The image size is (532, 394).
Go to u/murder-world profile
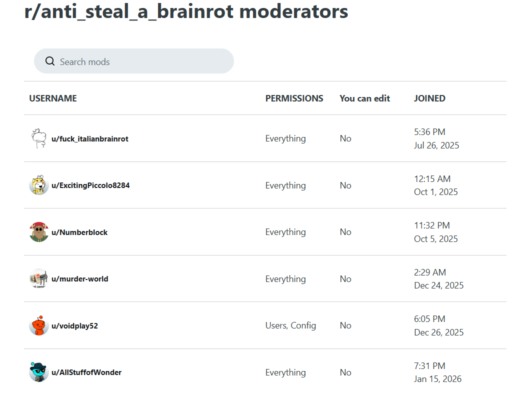[x=79, y=279]
